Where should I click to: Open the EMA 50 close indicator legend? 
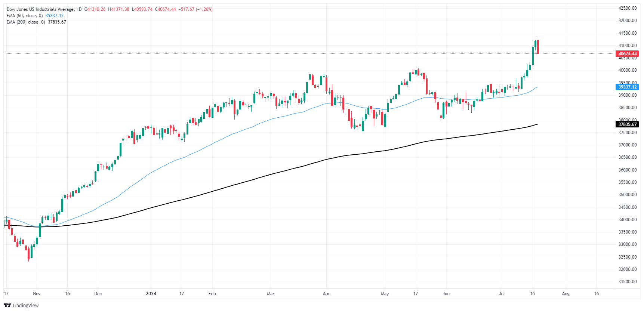[x=25, y=16]
